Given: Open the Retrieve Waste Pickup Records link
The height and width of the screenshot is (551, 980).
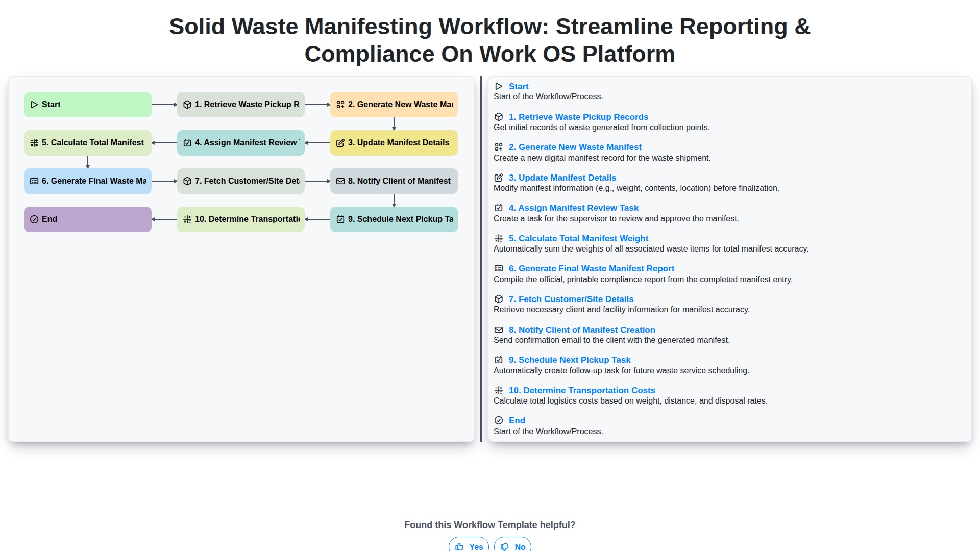Looking at the screenshot, I should pyautogui.click(x=578, y=117).
